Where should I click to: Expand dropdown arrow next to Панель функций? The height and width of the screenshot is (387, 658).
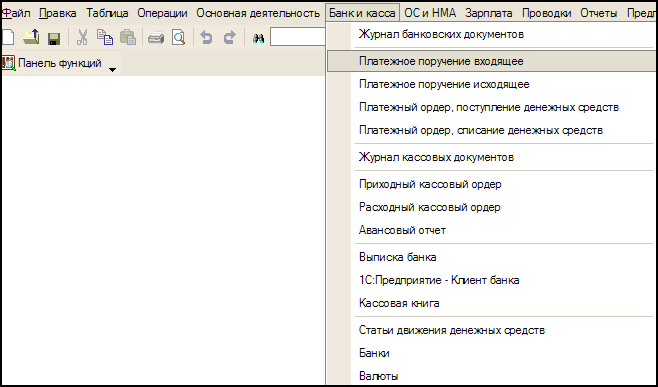pyautogui.click(x=112, y=69)
